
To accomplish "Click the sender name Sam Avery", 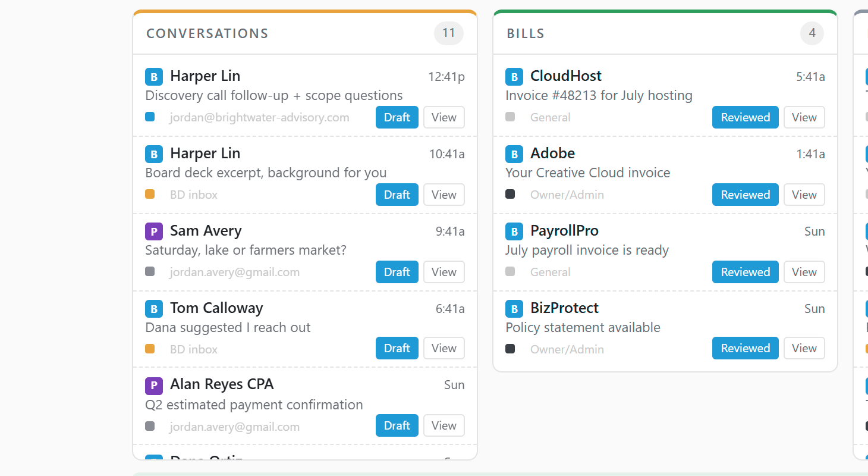I will click(x=206, y=231).
